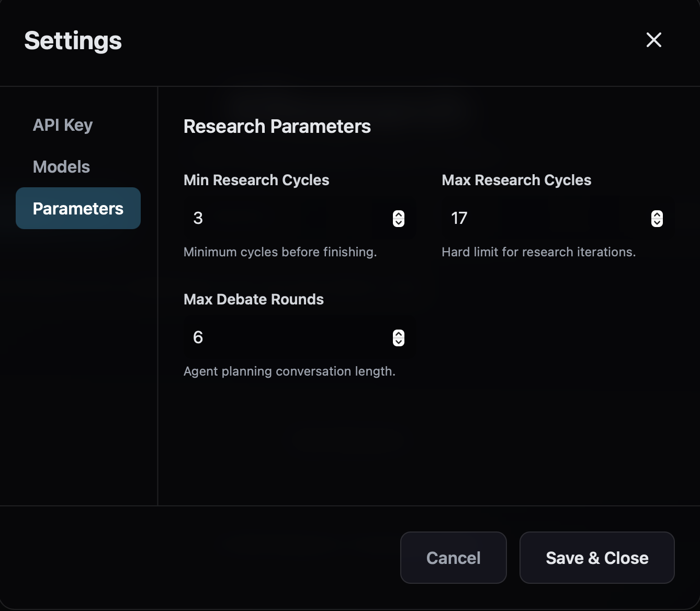Increment Min Research Cycles with the up arrow
Viewport: 700px width, 611px height.
coord(399,214)
